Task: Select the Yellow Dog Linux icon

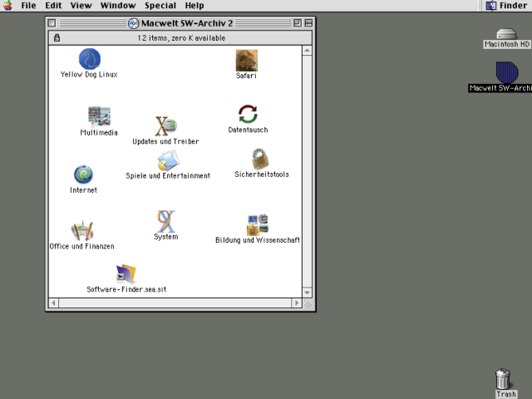Action: [90, 59]
